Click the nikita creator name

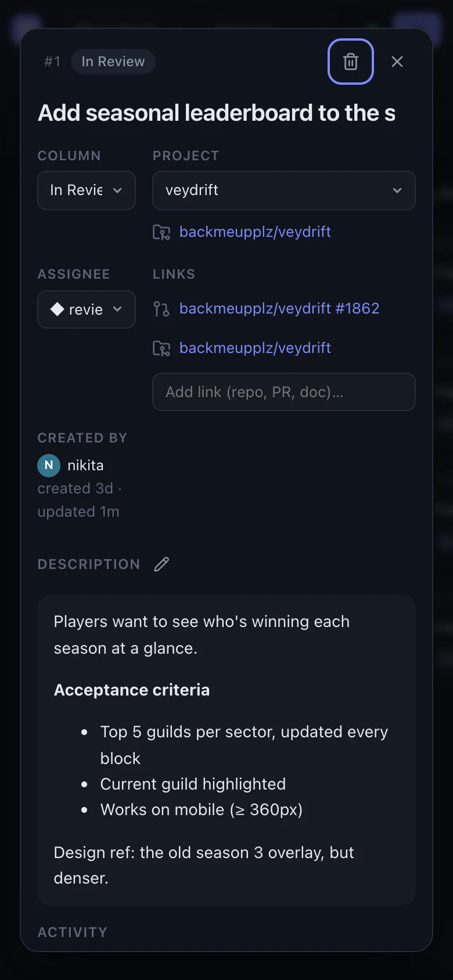tap(85, 466)
